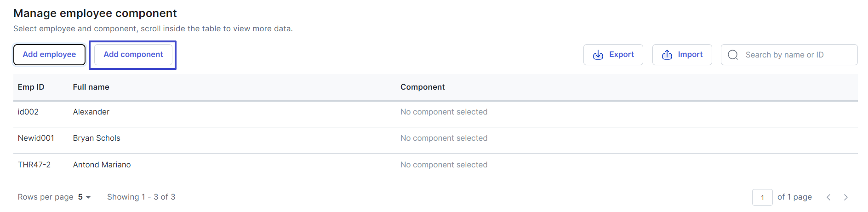This screenshot has height=212, width=868.
Task: Click the Full name column header
Action: pos(91,87)
